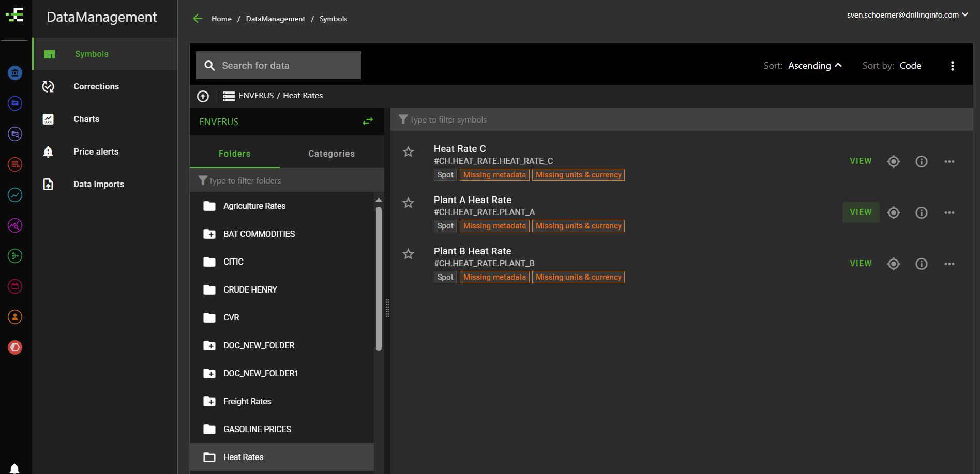Click the Search for data field

[x=279, y=66]
